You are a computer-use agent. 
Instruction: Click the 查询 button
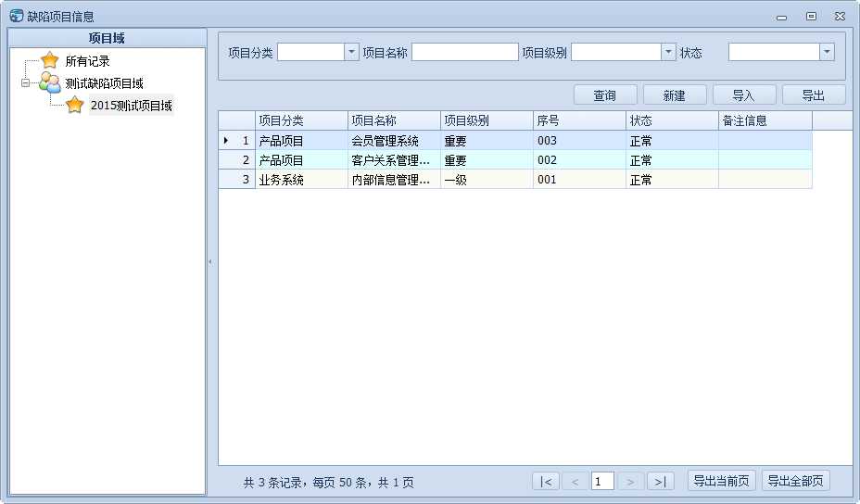click(605, 95)
